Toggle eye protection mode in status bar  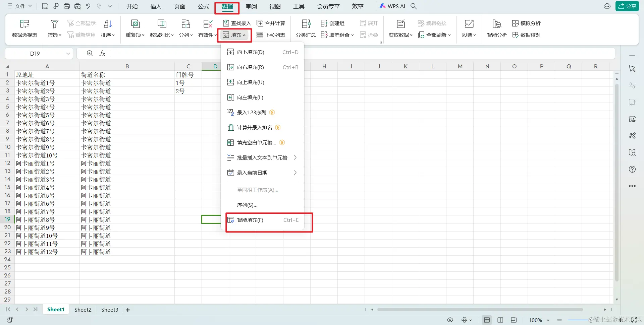(450, 320)
